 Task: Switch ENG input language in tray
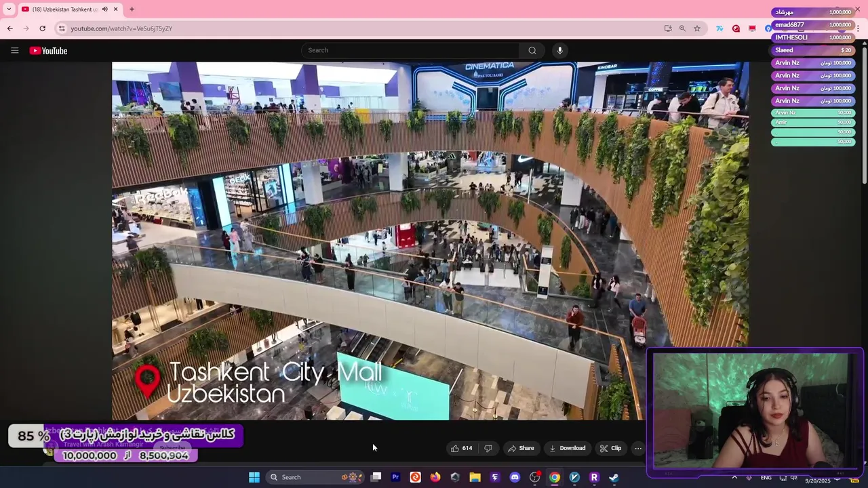pos(766,478)
